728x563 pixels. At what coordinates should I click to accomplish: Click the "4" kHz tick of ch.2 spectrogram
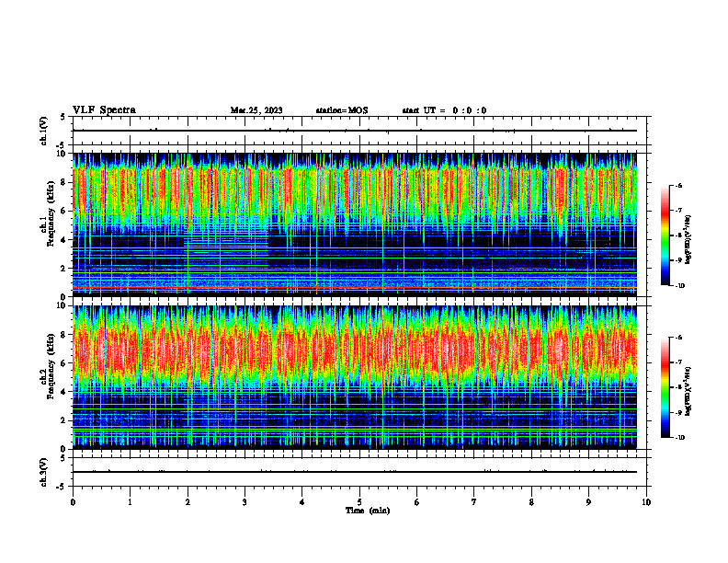coord(63,392)
